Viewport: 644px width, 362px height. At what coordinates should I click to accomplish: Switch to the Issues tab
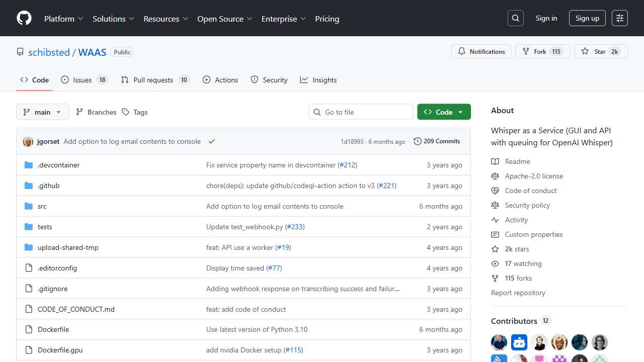[x=84, y=80]
